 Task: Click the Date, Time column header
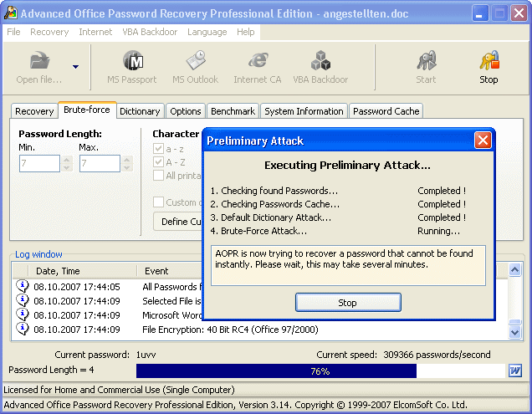coord(83,271)
